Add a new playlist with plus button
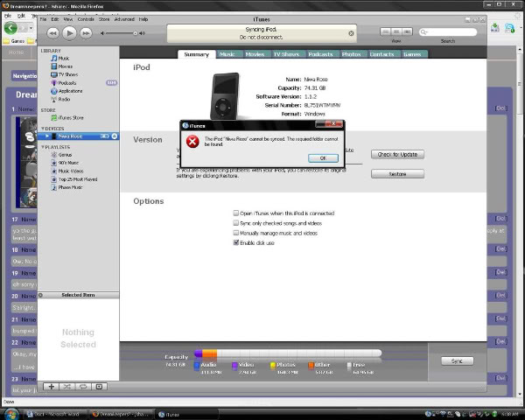 (x=52, y=387)
